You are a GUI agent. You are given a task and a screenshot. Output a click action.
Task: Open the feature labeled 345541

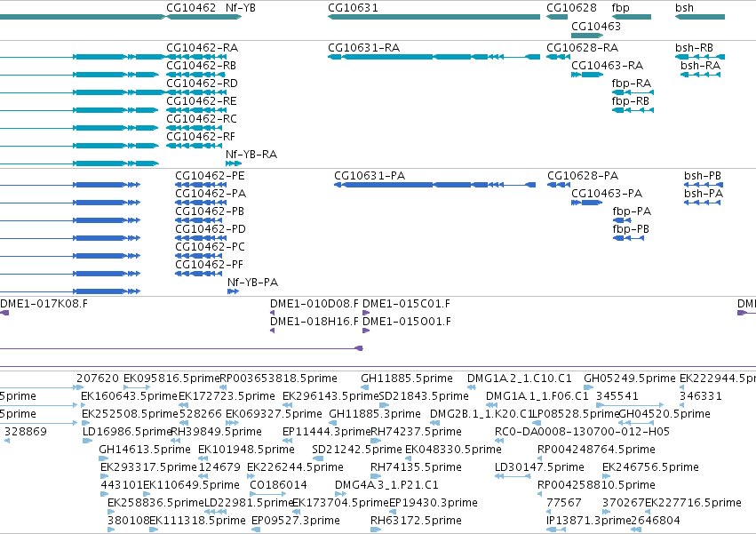point(617,396)
